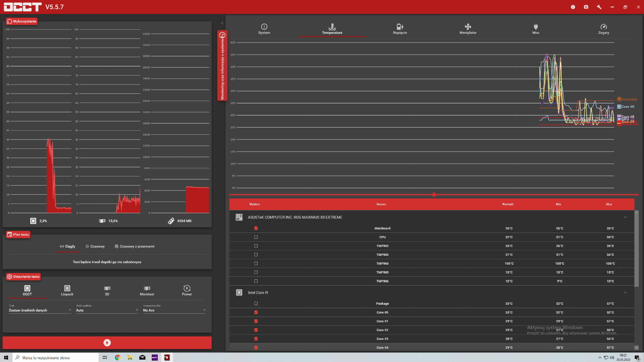Click vertical Monitoring oraz informacje o systemie tab
Screen dimensions: 644x362
[222, 66]
